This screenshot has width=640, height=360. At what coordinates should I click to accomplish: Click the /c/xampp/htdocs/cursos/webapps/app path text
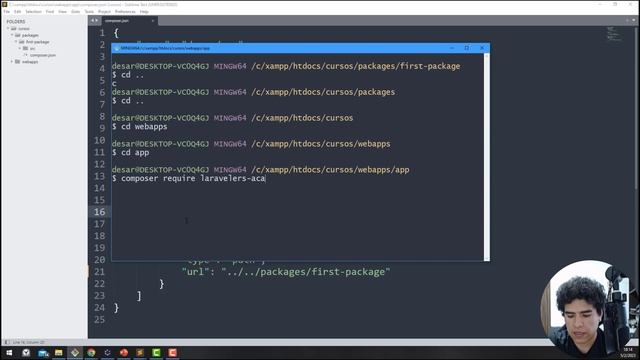pos(330,170)
